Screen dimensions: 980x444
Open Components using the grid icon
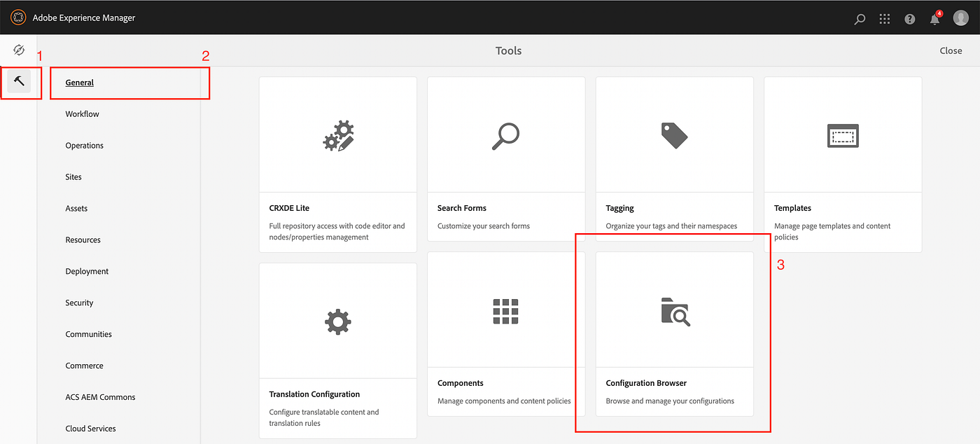(x=505, y=310)
